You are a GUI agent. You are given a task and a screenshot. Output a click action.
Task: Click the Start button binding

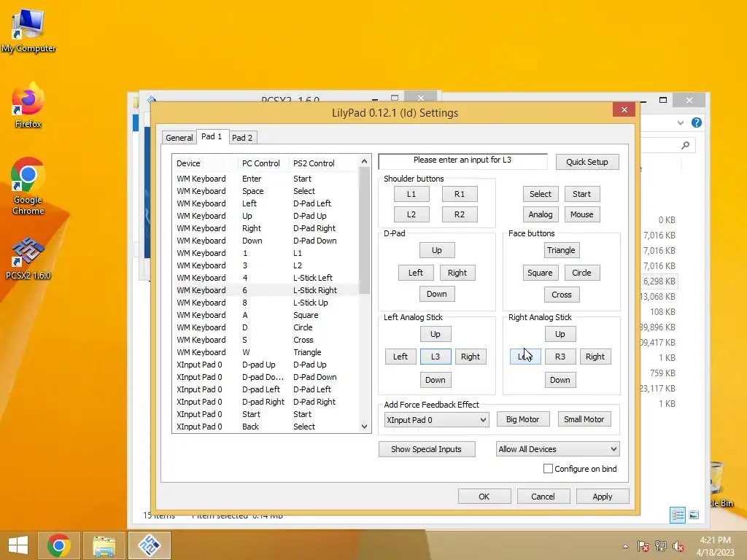click(581, 194)
